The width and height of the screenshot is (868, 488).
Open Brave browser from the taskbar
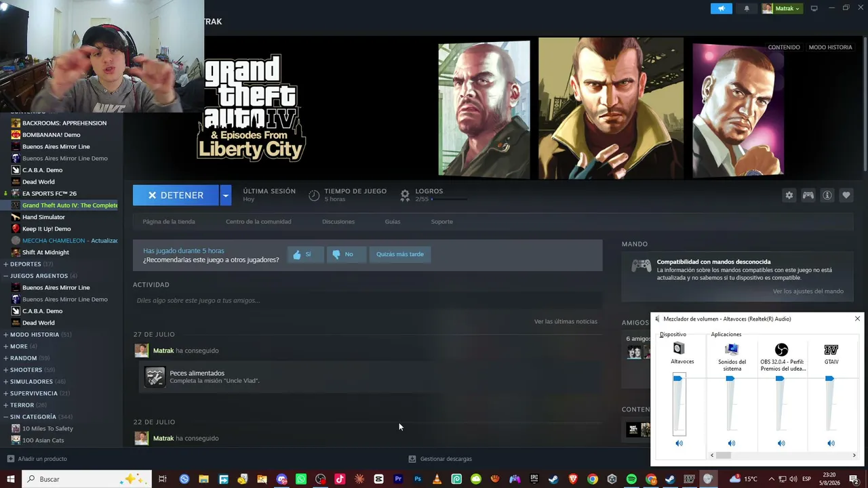[x=573, y=479]
